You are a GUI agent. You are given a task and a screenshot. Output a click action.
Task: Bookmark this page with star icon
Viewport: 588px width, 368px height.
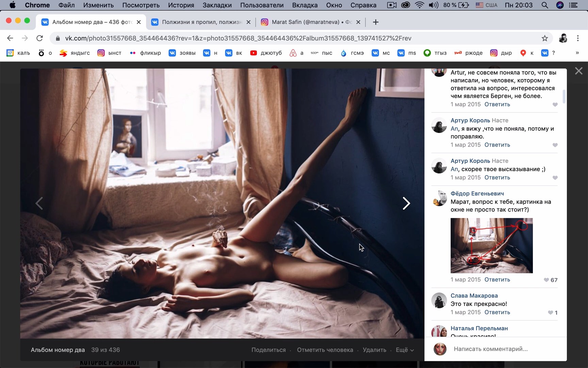coord(545,38)
